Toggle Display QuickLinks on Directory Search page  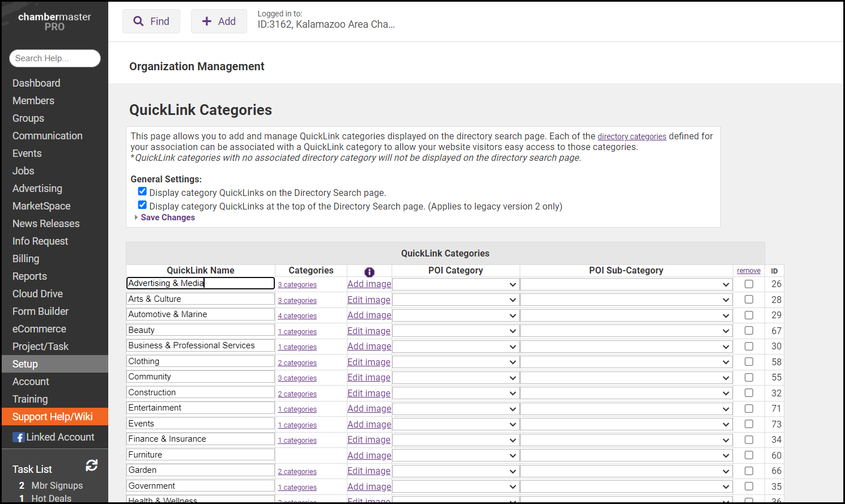[142, 191]
